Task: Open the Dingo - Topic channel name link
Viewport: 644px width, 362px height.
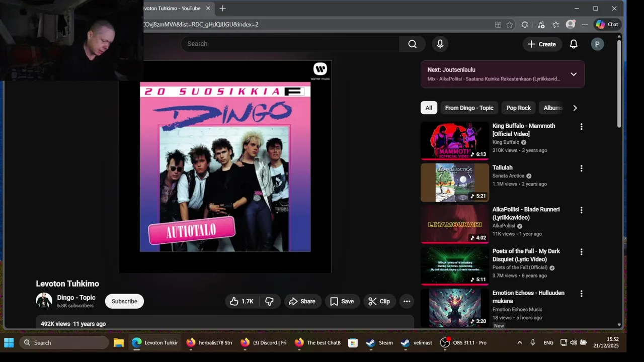Action: [x=76, y=297]
